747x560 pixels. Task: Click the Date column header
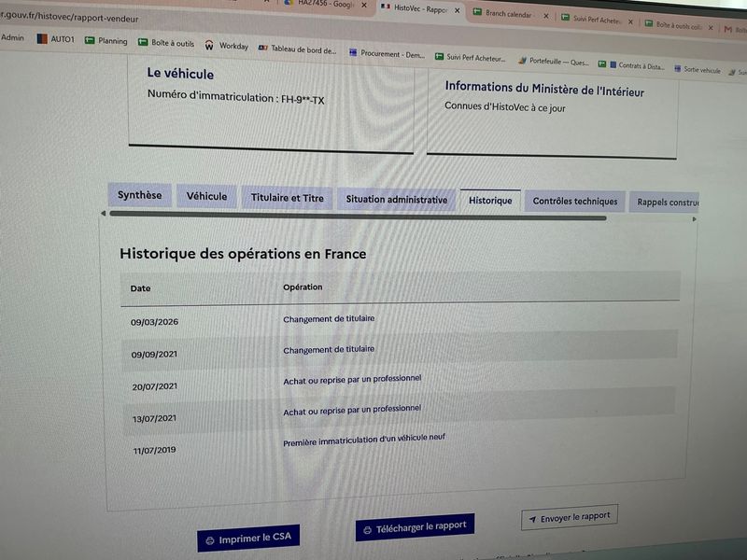click(x=141, y=288)
